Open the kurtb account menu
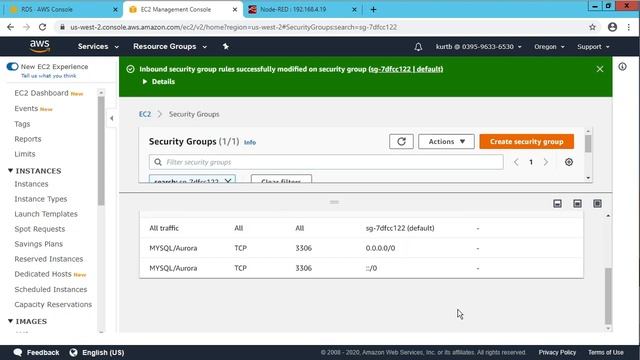 pyautogui.click(x=478, y=47)
